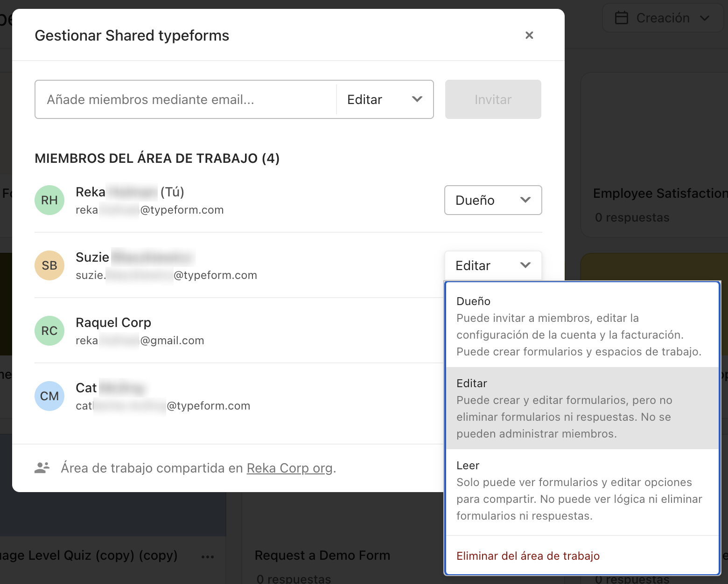The width and height of the screenshot is (728, 584).
Task: Select the Leer role option
Action: point(582,490)
